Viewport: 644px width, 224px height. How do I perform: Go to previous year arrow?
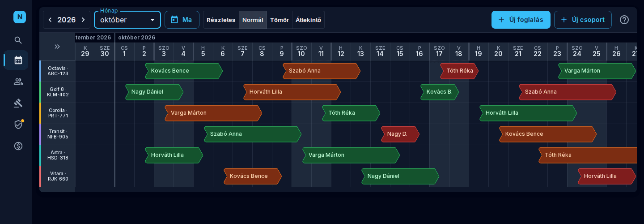coord(50,20)
